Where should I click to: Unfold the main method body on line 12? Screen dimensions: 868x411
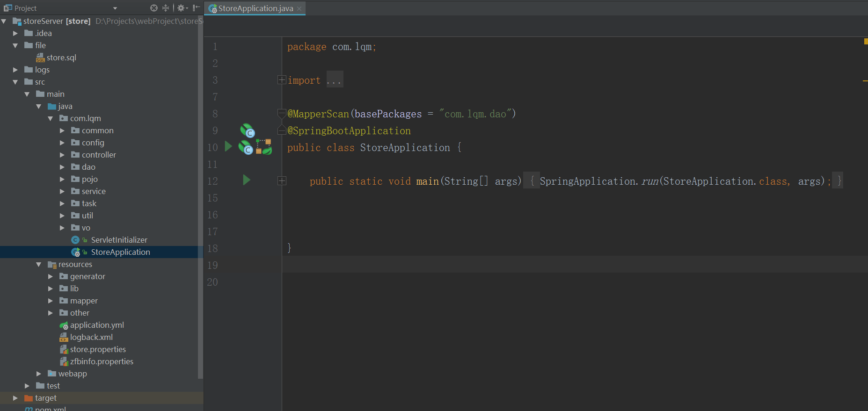click(x=282, y=181)
